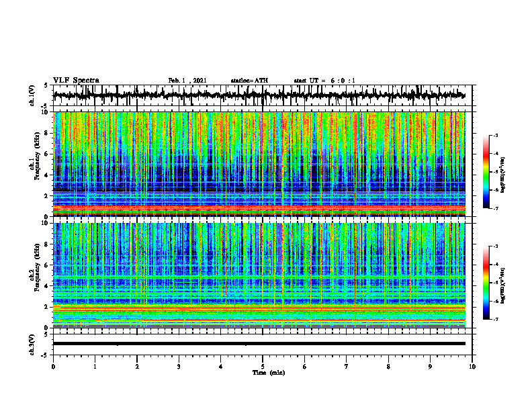
Task: Click the ch.2 color scale bar
Action: pos(486,283)
